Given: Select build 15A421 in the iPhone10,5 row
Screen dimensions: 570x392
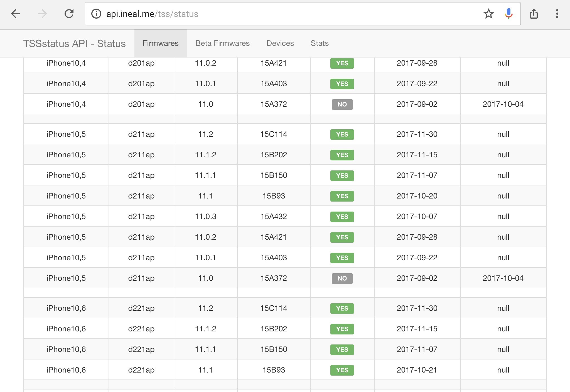Looking at the screenshot, I should click(274, 237).
